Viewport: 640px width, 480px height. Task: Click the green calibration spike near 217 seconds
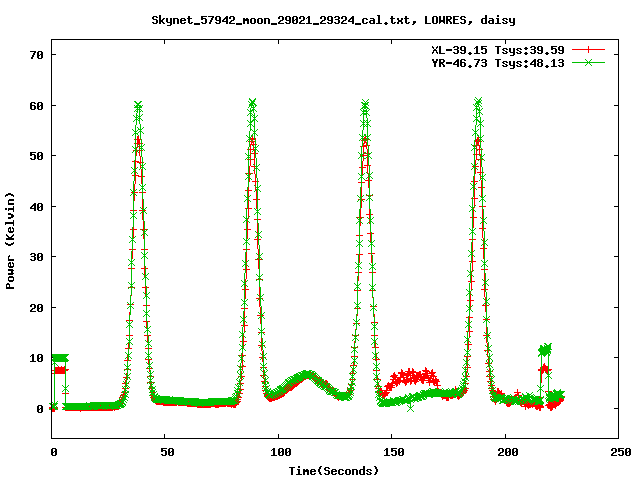[x=545, y=349]
